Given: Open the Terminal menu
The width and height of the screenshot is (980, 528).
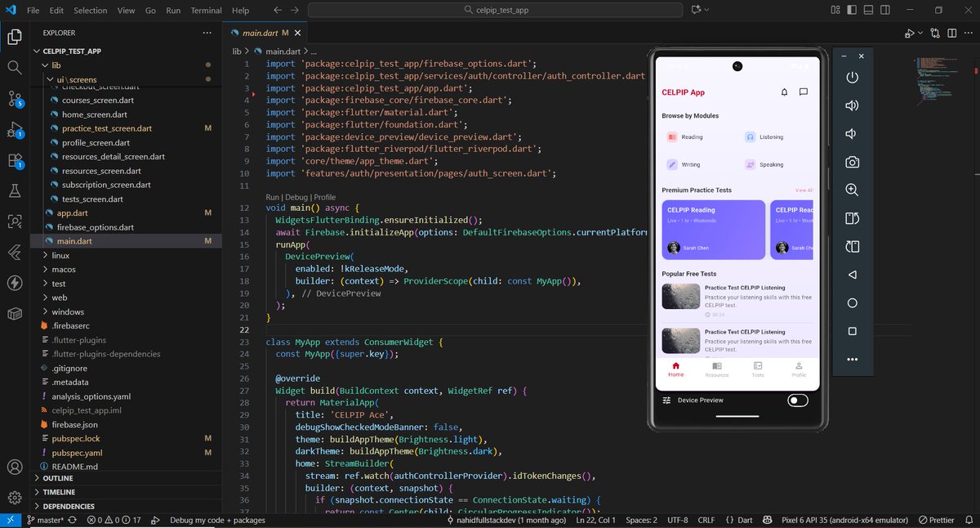Looking at the screenshot, I should click(x=206, y=11).
